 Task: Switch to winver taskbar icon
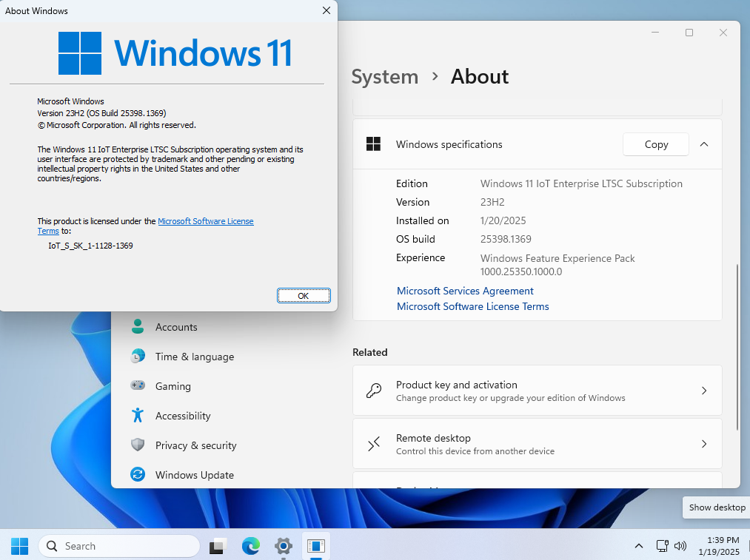coord(316,546)
